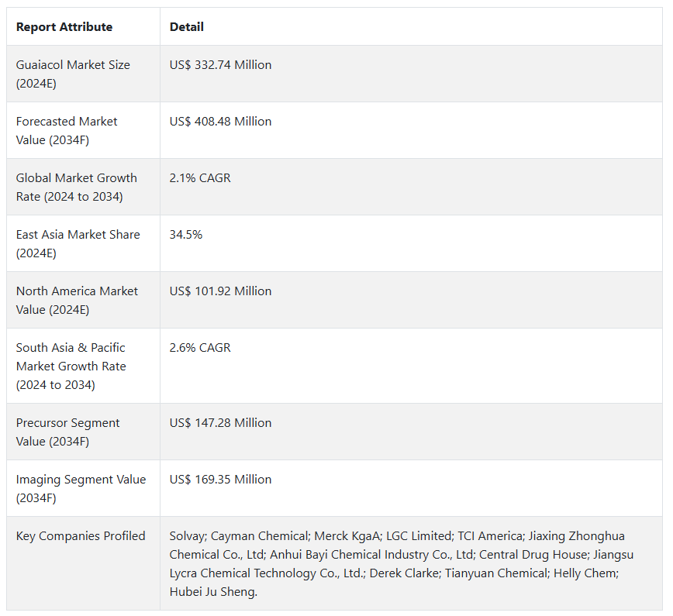Image resolution: width=673 pixels, height=616 pixels.
Task: Select South Asia & Pacific growth rate cell
Action: [x=71, y=367]
